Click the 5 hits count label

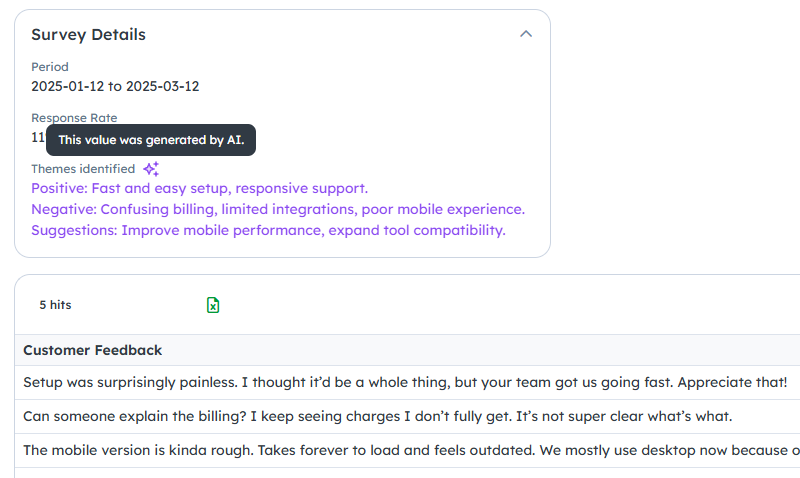[x=56, y=305]
